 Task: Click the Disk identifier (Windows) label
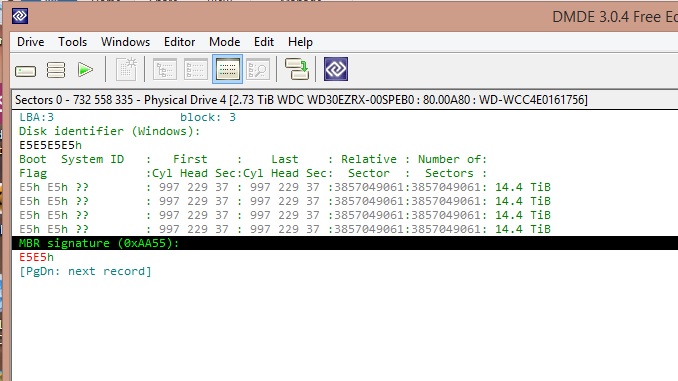109,131
